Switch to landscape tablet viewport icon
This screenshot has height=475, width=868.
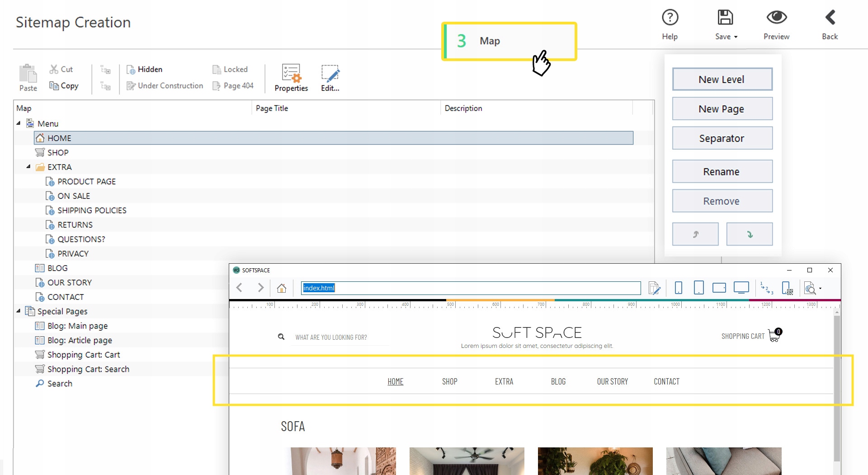(719, 288)
